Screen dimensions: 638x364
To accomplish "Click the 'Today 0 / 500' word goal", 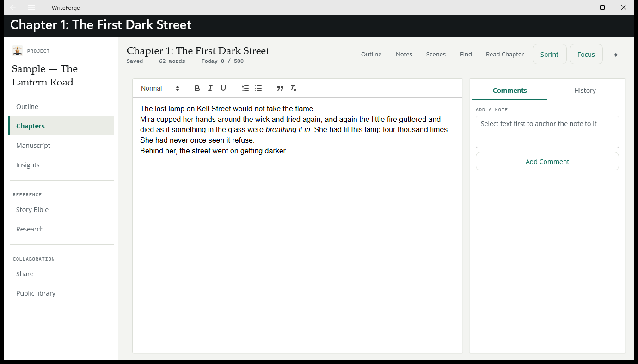I will [222, 61].
